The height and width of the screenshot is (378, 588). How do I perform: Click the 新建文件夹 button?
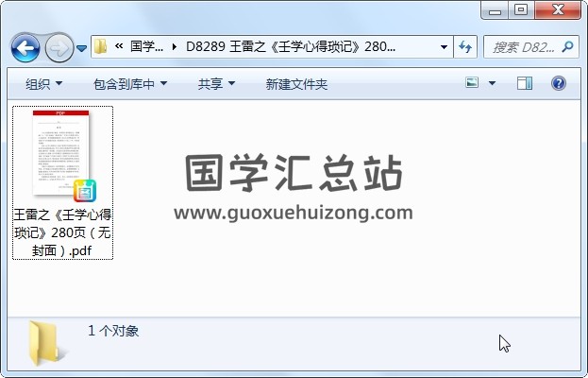pos(296,84)
